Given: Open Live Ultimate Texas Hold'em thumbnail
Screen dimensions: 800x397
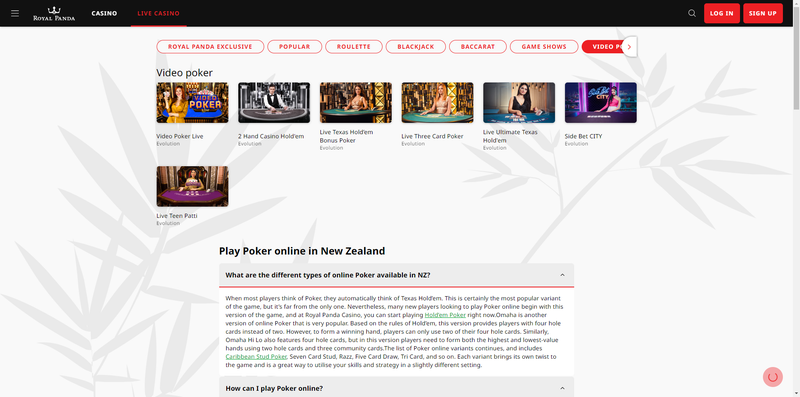Looking at the screenshot, I should [519, 103].
